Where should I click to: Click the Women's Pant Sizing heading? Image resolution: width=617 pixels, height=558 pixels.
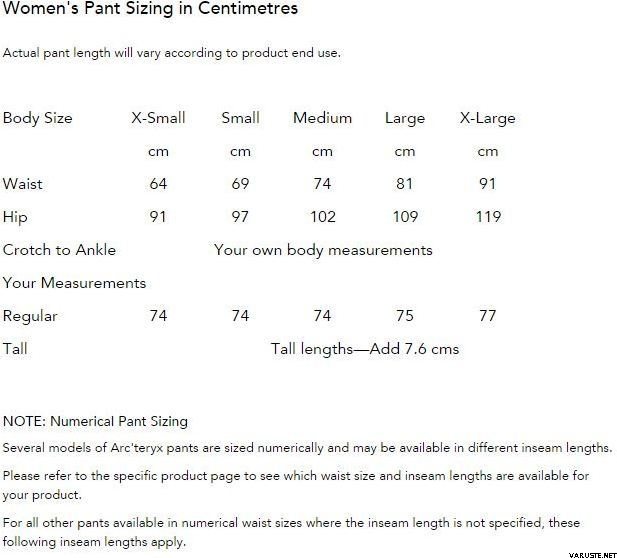tap(150, 10)
